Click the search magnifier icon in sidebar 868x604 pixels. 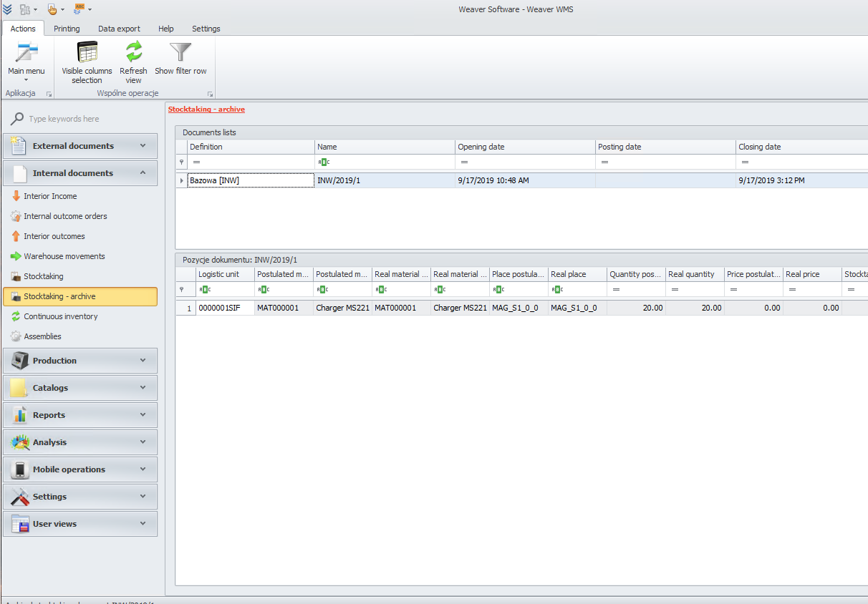(17, 119)
